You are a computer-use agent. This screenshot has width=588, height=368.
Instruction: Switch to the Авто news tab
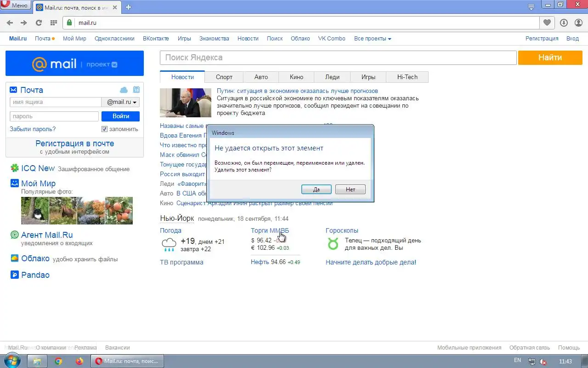(261, 77)
